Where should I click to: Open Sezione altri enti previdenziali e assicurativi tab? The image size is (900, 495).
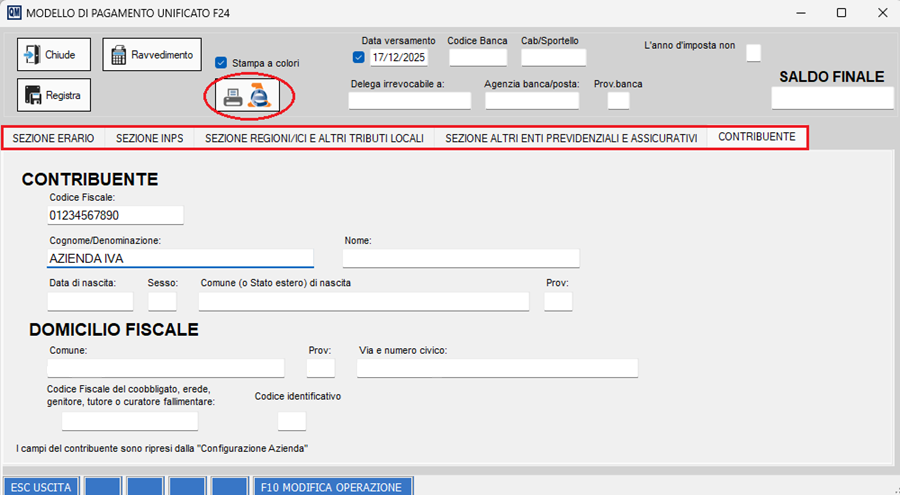571,138
